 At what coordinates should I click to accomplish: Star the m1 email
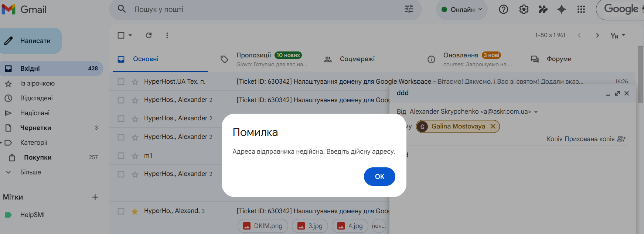tap(135, 156)
